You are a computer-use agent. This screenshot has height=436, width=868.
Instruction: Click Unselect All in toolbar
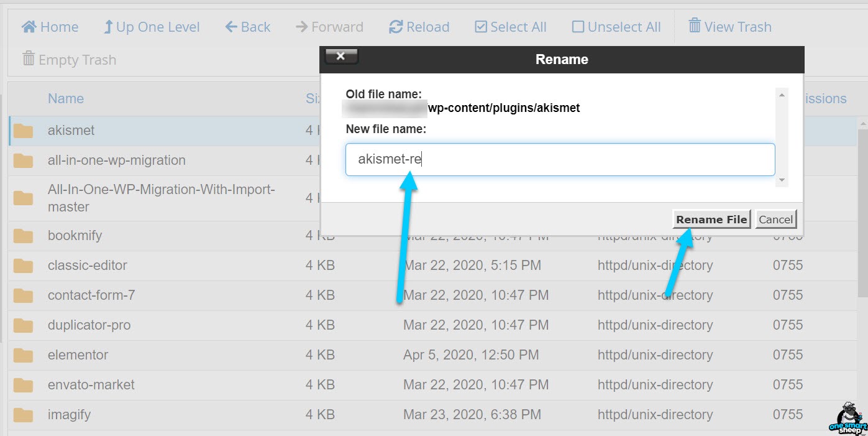coord(616,27)
